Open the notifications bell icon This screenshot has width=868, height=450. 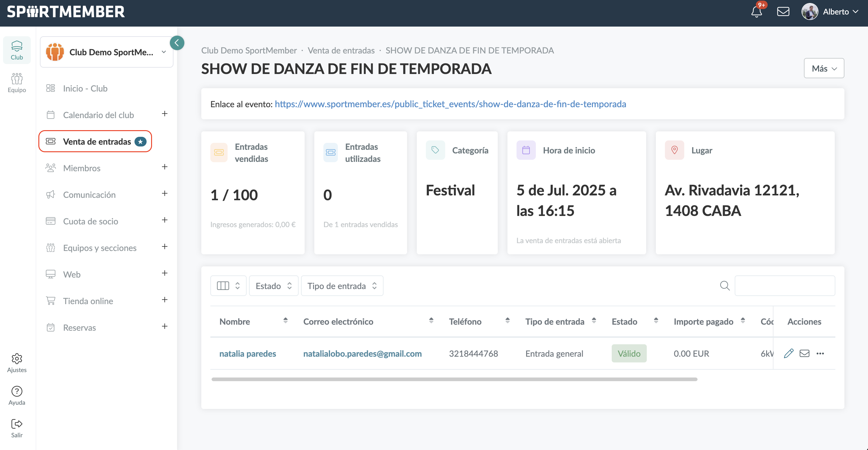756,12
